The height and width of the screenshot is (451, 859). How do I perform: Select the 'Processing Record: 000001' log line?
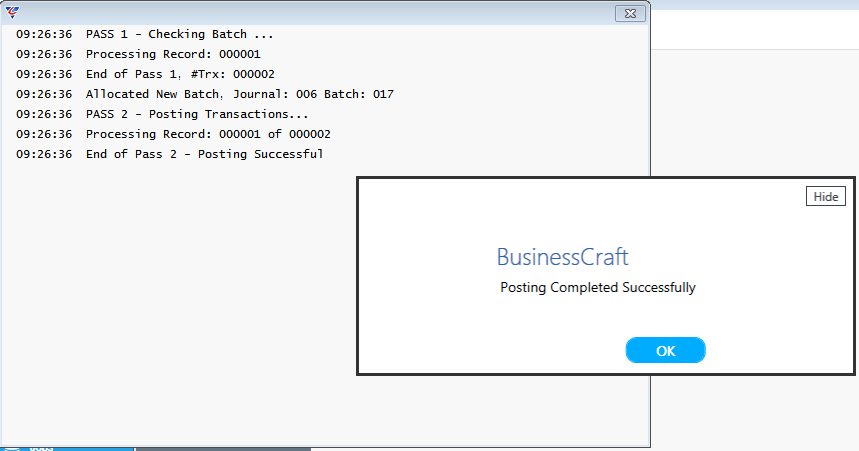138,54
